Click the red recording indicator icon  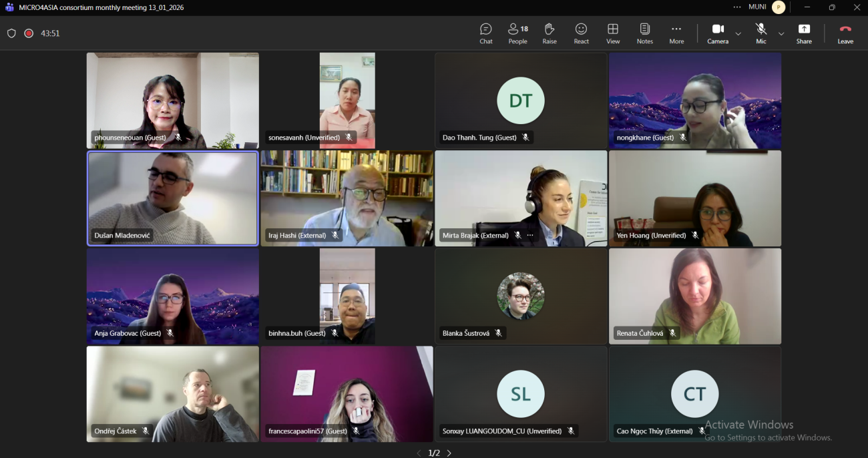pyautogui.click(x=29, y=33)
